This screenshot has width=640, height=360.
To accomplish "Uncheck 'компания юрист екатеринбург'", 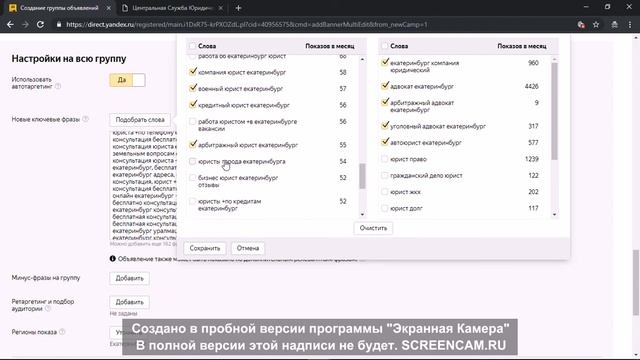I will [x=193, y=72].
